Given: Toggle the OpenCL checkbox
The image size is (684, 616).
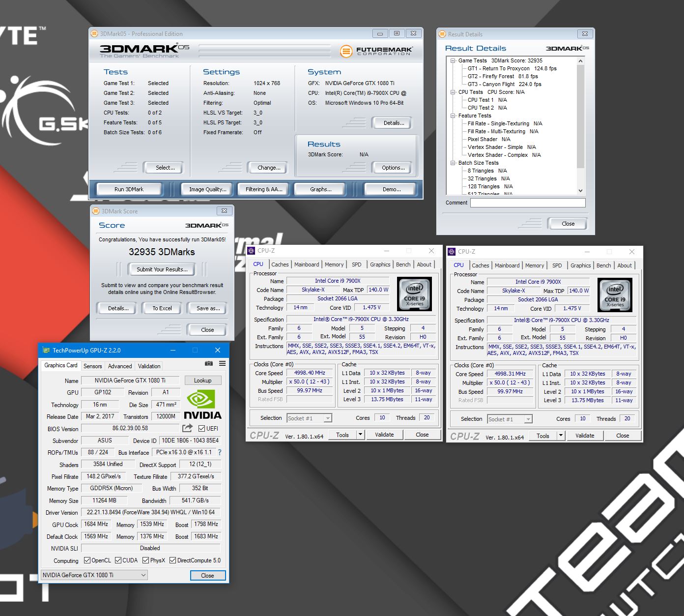Looking at the screenshot, I should pos(87,560).
